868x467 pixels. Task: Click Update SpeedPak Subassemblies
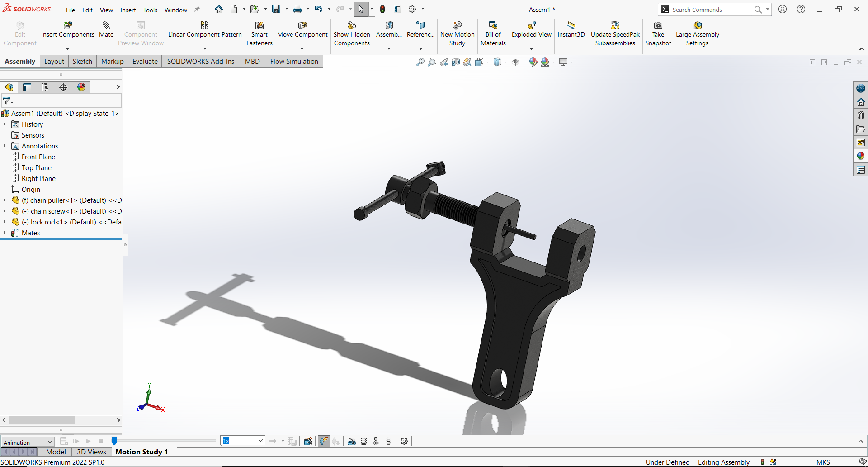(615, 33)
